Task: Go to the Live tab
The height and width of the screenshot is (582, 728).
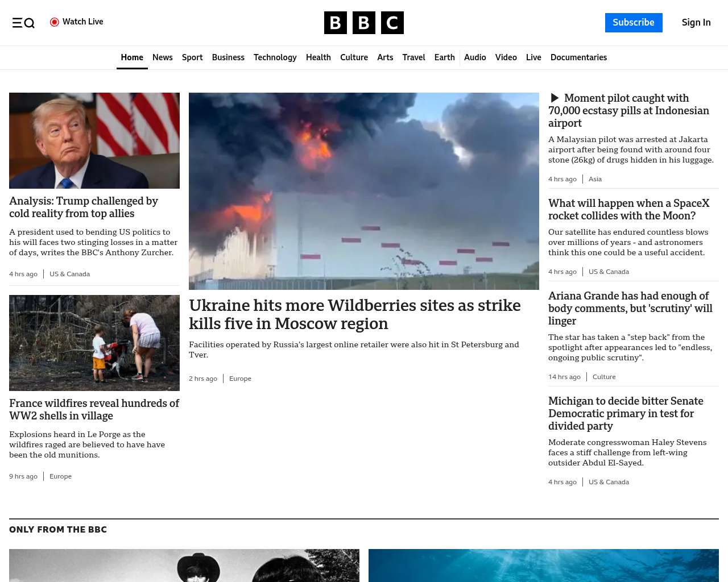Action: (x=533, y=57)
